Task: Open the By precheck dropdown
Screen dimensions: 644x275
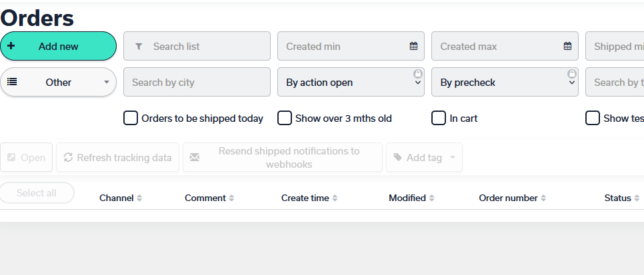Action: tap(505, 82)
